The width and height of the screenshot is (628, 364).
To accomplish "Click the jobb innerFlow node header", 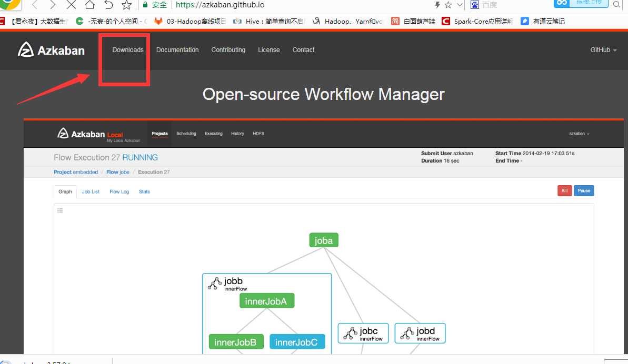I will 227,283.
